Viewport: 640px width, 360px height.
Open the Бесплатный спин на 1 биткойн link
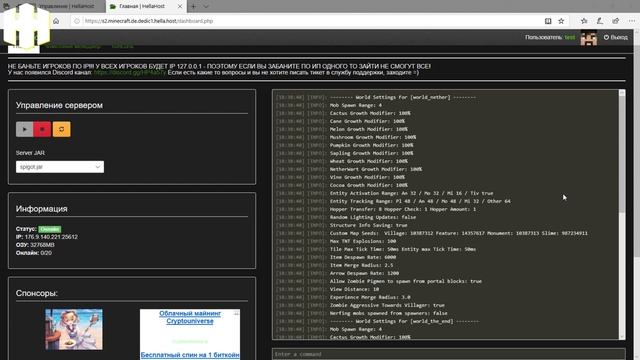tap(190, 355)
